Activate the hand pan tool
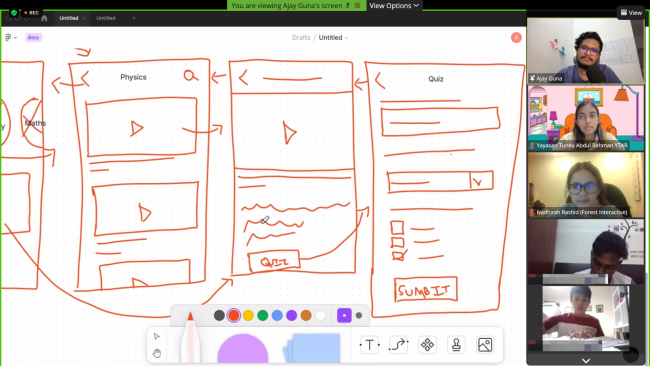Screen dimensions: 650x366 pyautogui.click(x=156, y=353)
